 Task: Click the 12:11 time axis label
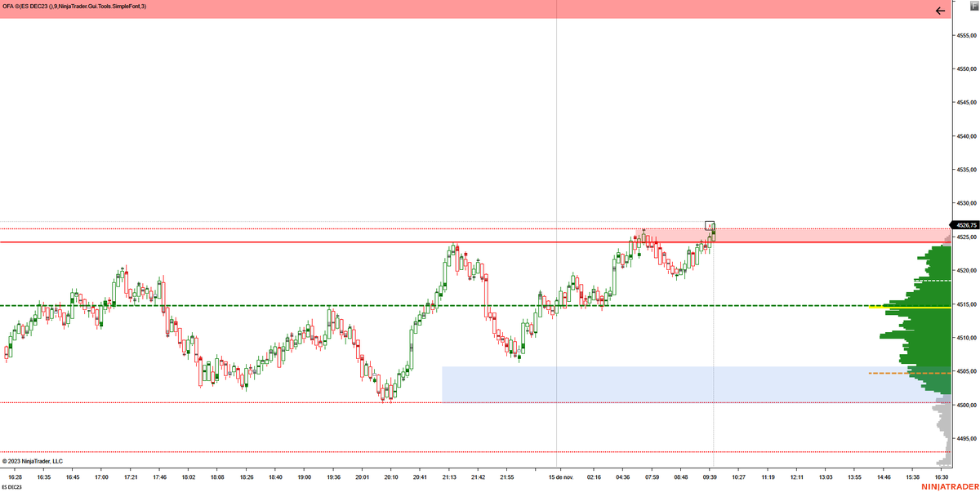[797, 476]
